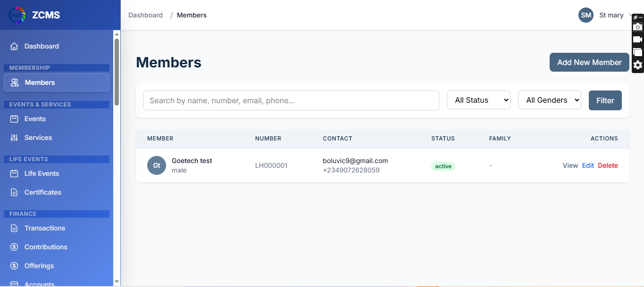Click the Dashboard home icon in sidebar
Screen dimensions: 644x287
[x=14, y=46]
